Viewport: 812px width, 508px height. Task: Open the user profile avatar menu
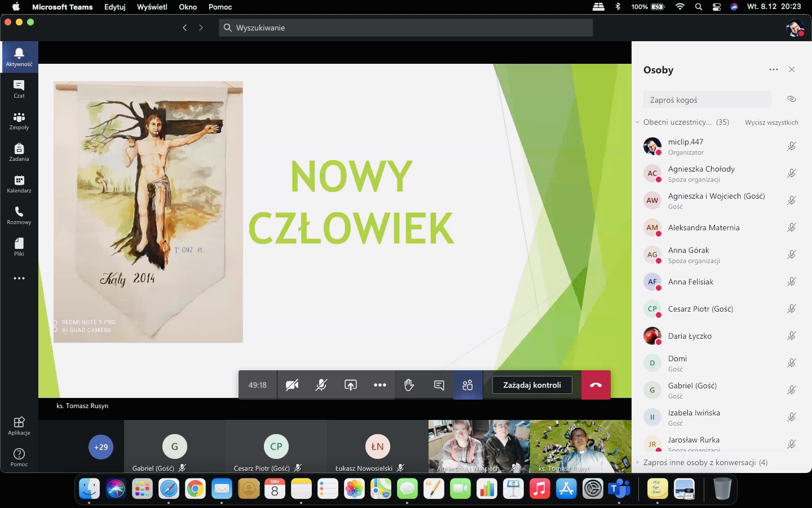click(x=795, y=28)
